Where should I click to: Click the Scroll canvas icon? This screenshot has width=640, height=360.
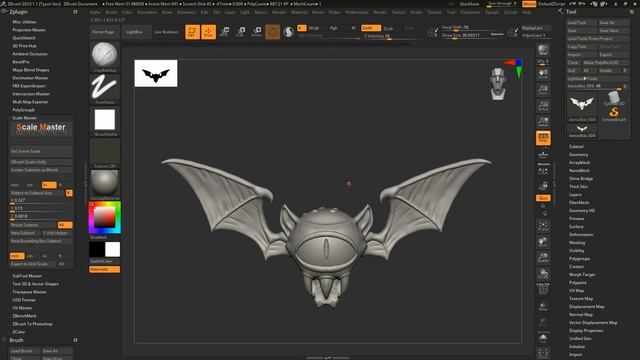pos(543,74)
